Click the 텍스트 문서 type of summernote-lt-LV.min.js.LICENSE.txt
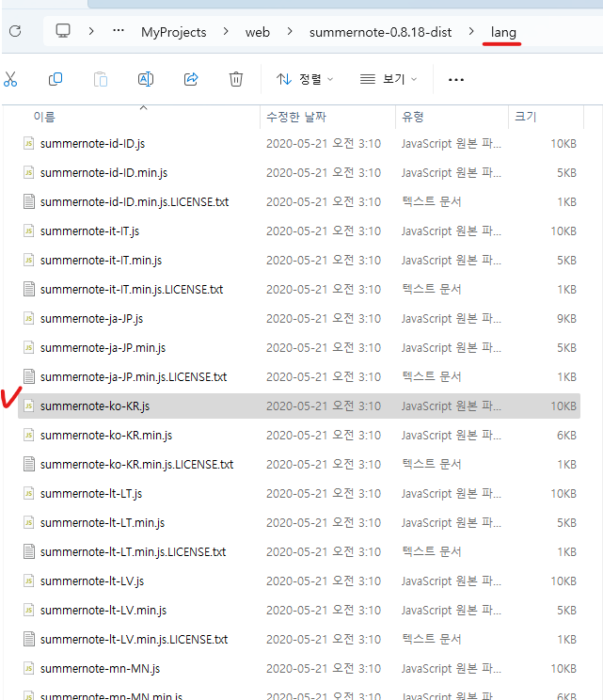 pos(431,639)
